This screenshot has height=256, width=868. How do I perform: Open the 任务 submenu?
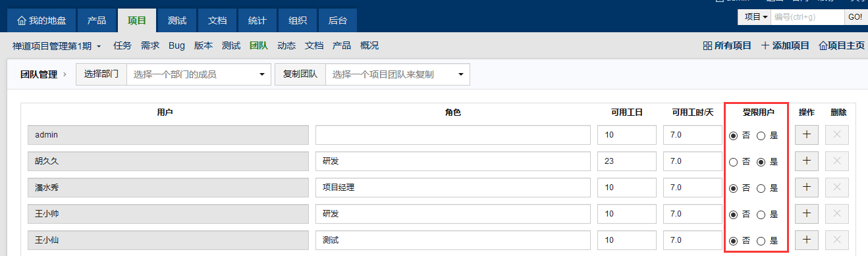[x=122, y=46]
